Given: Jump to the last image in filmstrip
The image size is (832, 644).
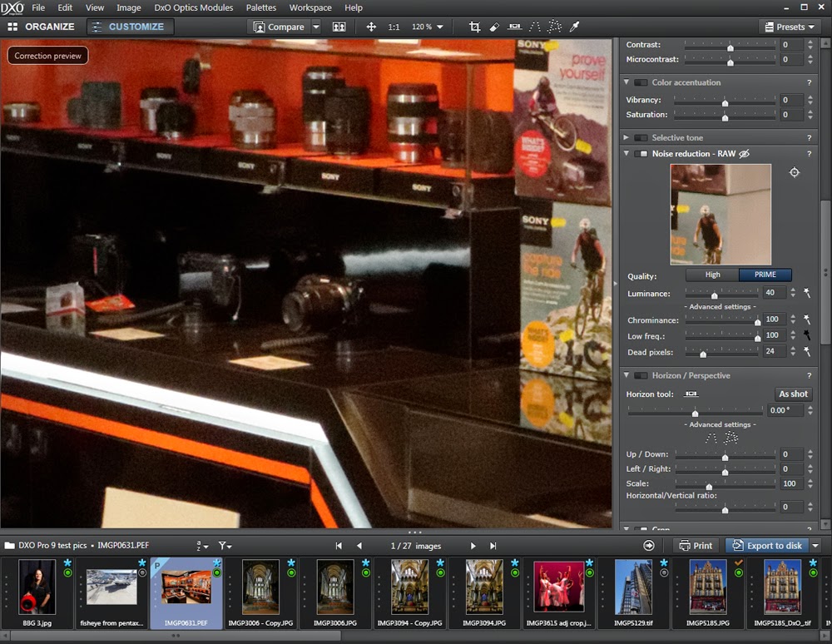Looking at the screenshot, I should tap(493, 545).
